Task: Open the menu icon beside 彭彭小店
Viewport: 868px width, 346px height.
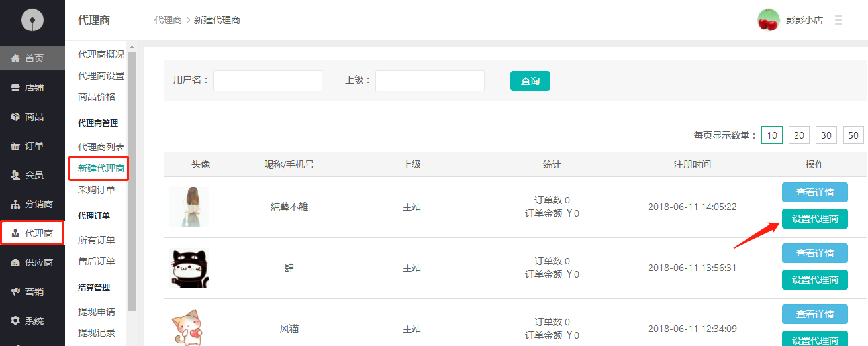Action: 838,21
